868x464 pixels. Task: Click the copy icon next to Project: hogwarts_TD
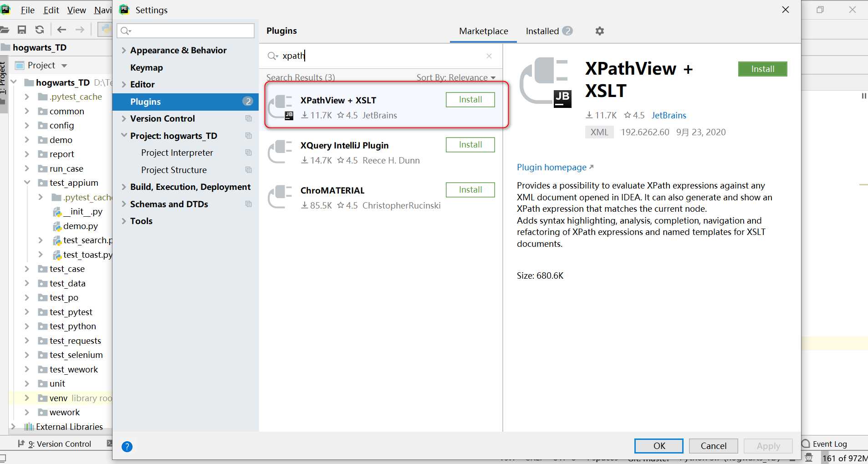[249, 136]
